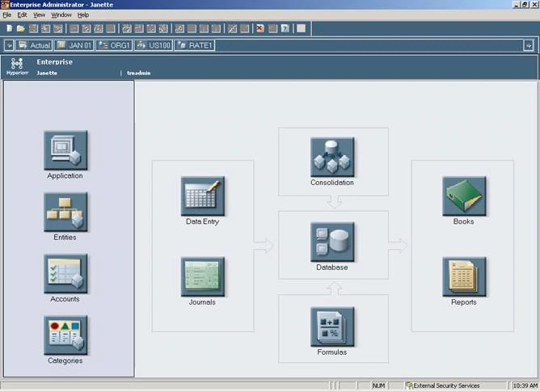Click the NUM status bar indicator
Viewport: 540px width, 392px height.
(x=379, y=386)
